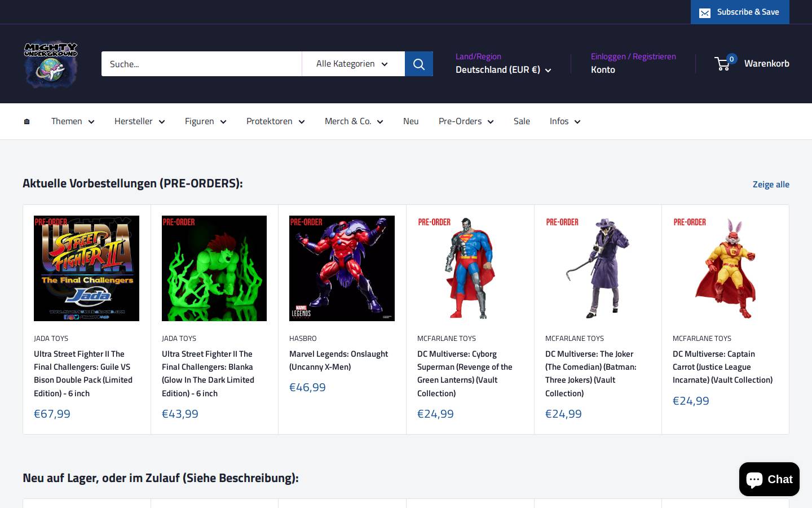Open the Sale menu item
Screen dimensions: 812x508
pyautogui.click(x=522, y=121)
